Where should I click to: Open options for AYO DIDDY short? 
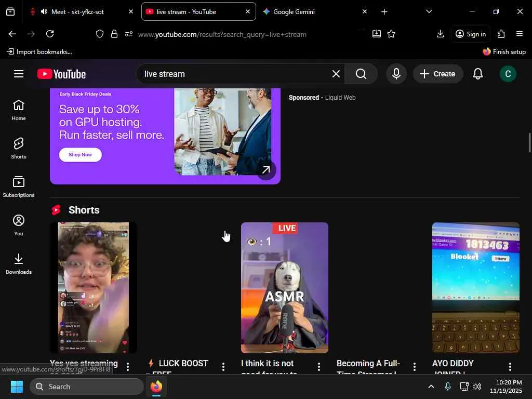click(510, 367)
